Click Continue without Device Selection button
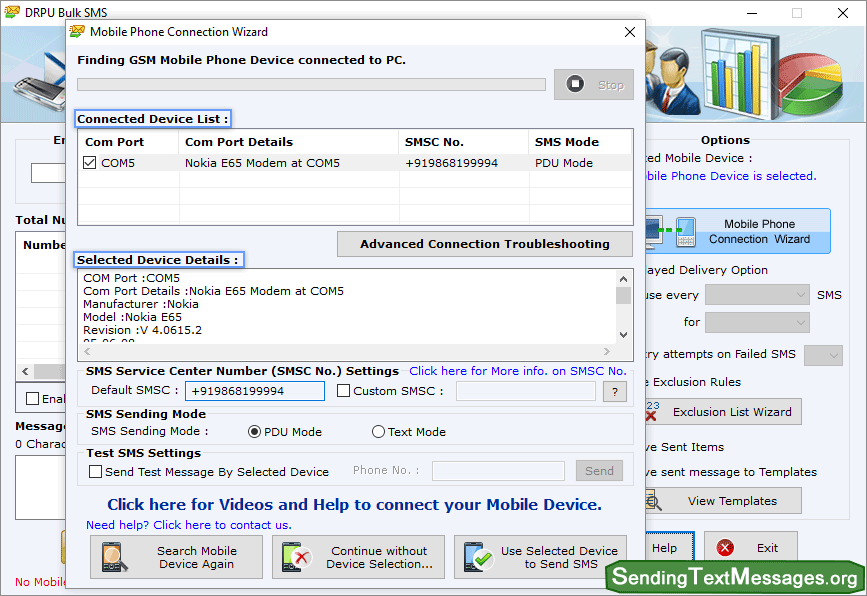 (x=358, y=557)
